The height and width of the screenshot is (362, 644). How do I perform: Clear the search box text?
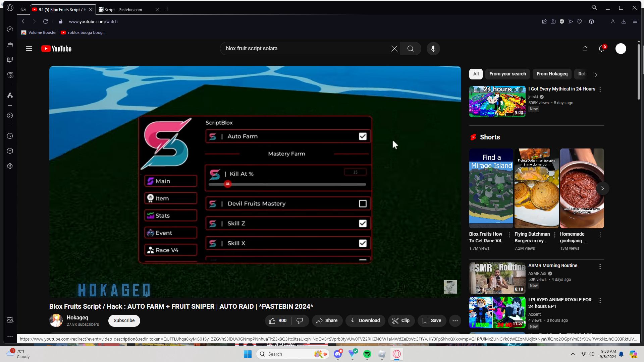394,49
